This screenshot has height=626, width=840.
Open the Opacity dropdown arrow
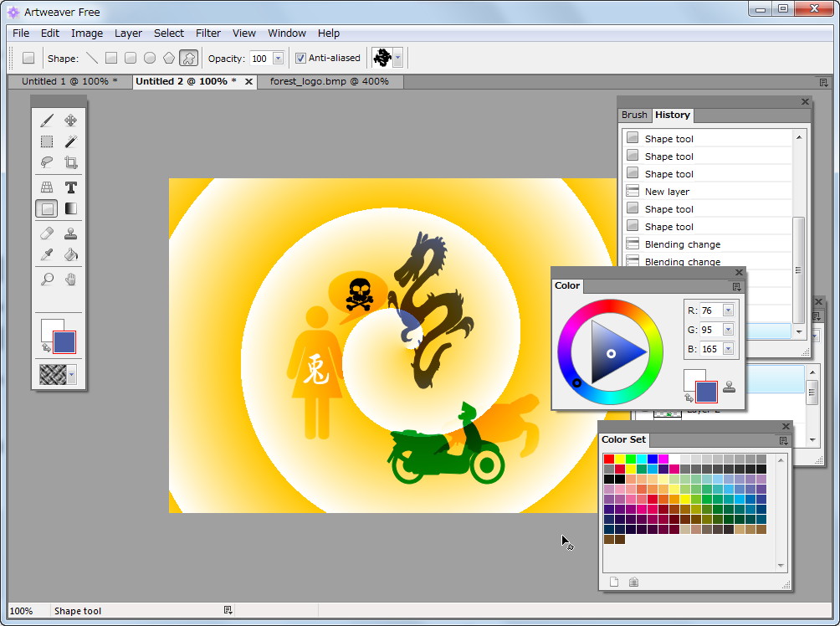click(x=278, y=58)
